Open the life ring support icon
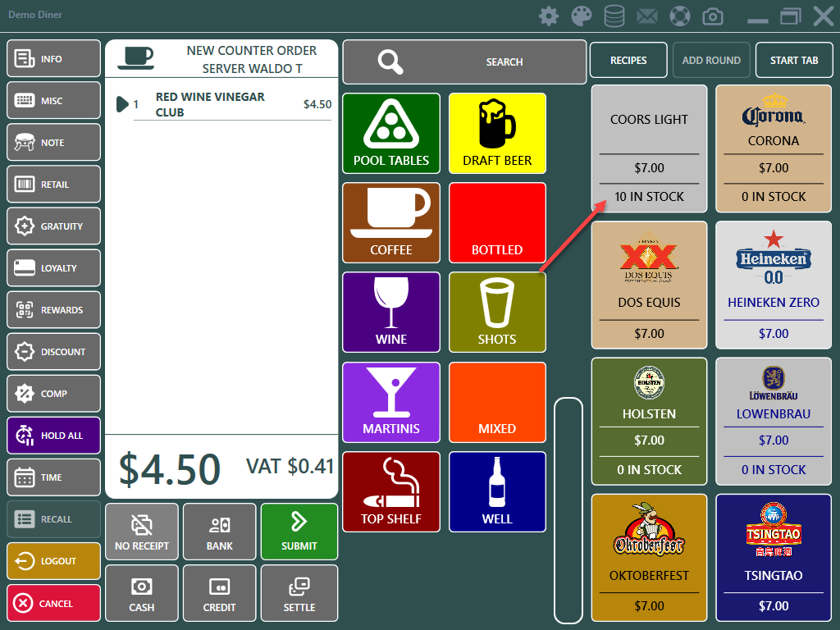Image resolution: width=840 pixels, height=630 pixels. [679, 16]
